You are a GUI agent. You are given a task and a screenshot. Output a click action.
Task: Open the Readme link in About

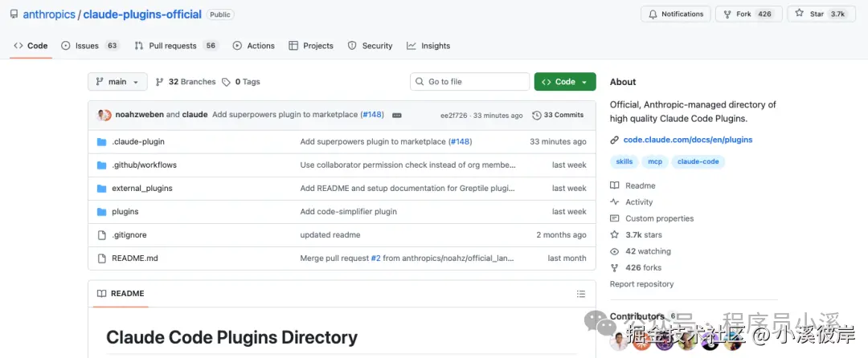[x=640, y=186]
